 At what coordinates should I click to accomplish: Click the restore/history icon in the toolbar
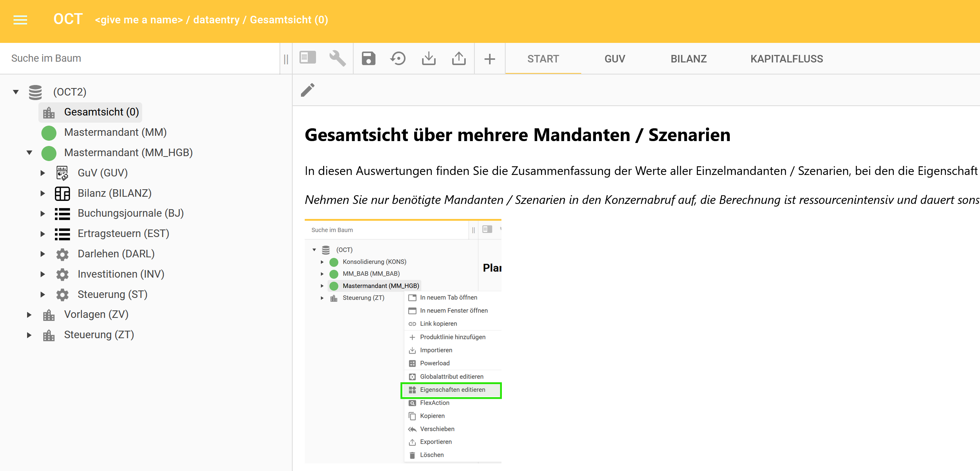(x=398, y=58)
